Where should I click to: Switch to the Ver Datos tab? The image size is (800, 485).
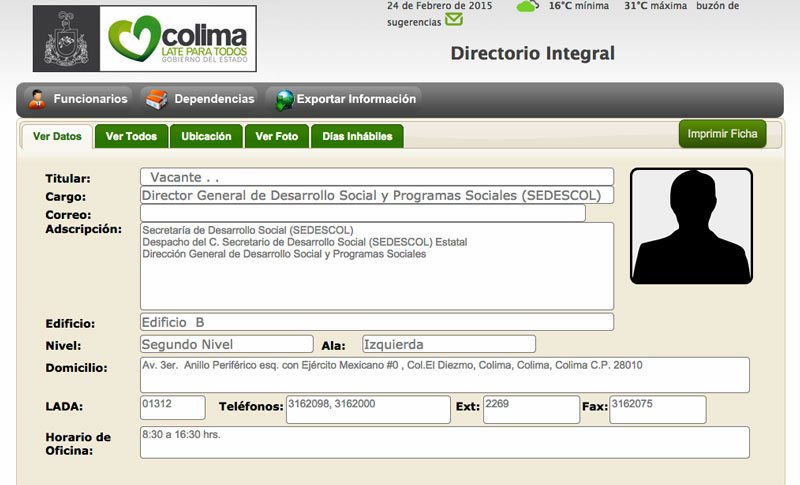click(57, 136)
